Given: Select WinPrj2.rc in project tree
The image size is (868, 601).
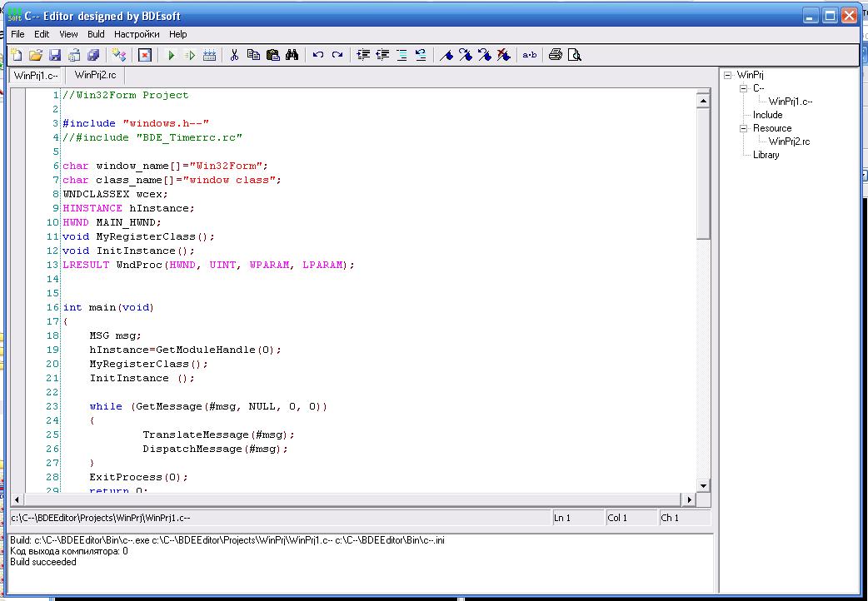Looking at the screenshot, I should coord(789,142).
